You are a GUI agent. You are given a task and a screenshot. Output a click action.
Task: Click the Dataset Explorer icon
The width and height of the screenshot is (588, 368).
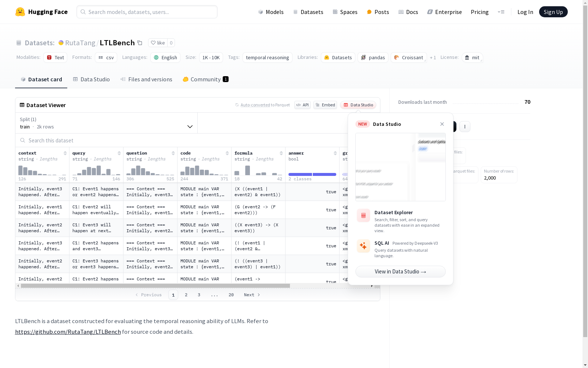point(363,216)
